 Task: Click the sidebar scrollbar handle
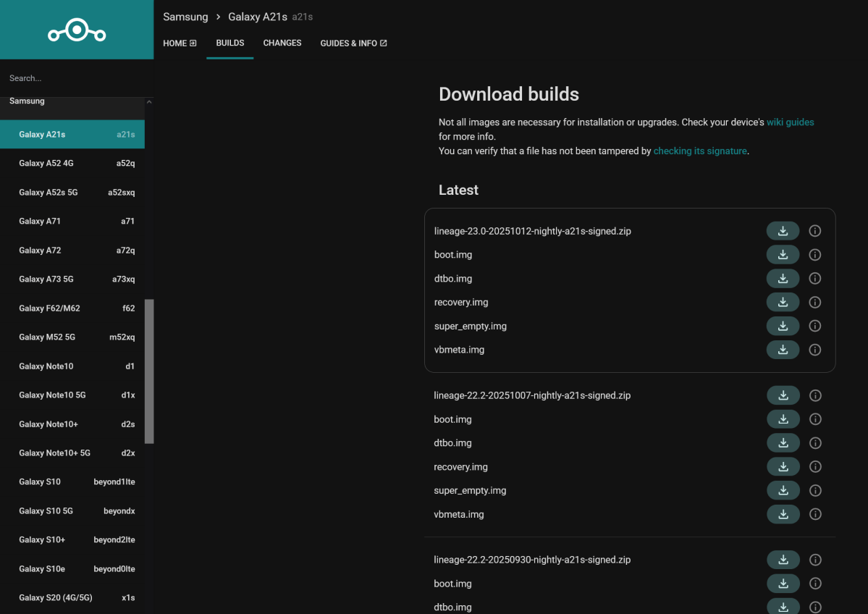pyautogui.click(x=150, y=371)
